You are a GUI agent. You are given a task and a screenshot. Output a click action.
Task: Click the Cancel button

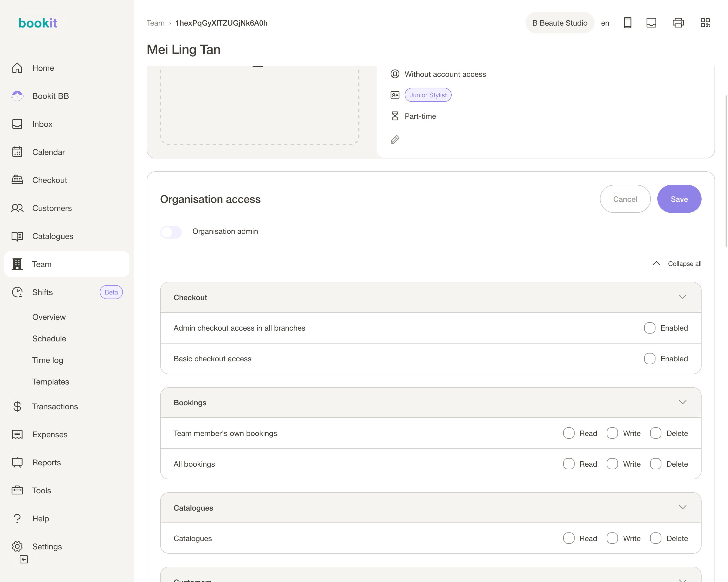coord(625,199)
